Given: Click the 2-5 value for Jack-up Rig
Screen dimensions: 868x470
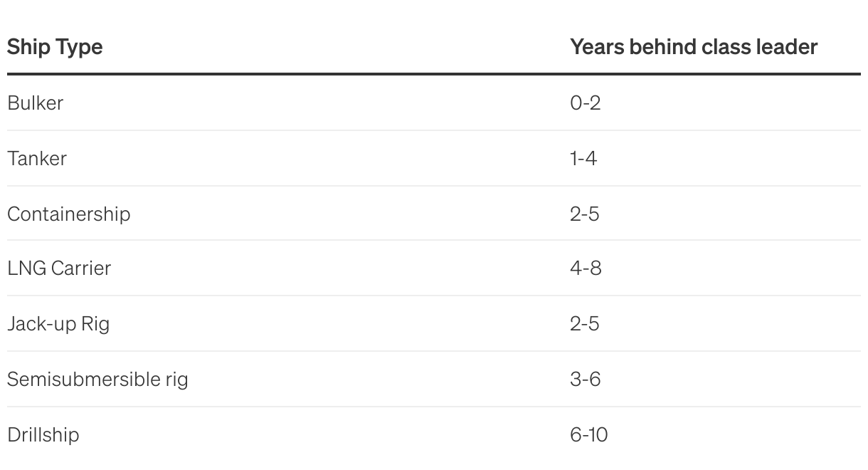Looking at the screenshot, I should tap(585, 324).
